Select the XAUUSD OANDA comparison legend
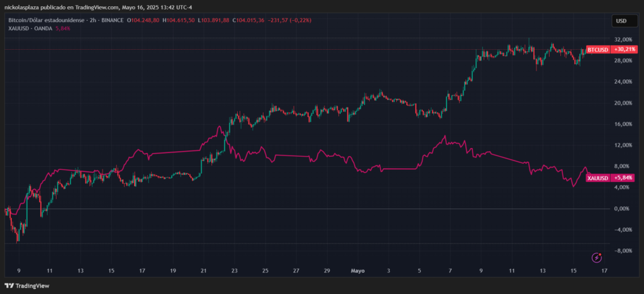The image size is (644, 294). (30, 29)
